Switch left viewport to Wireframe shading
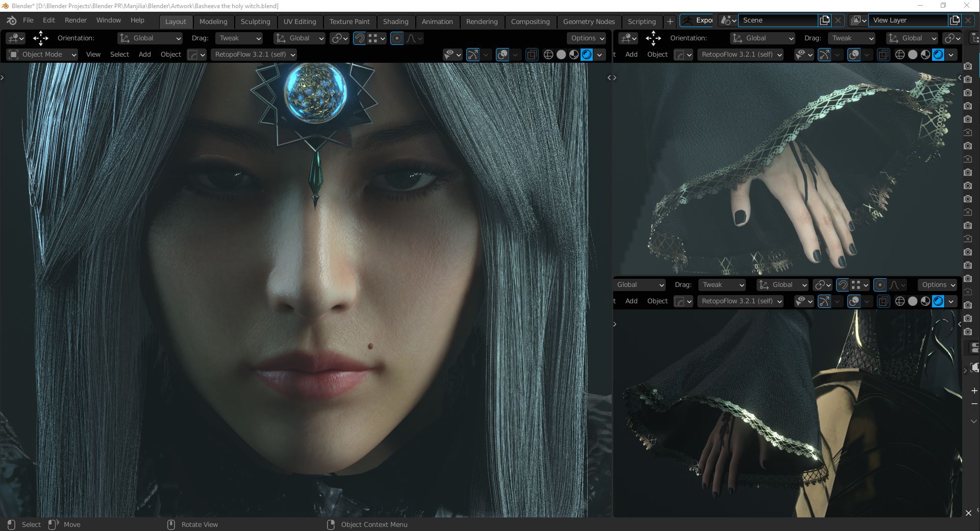This screenshot has height=531, width=980. 548,55
